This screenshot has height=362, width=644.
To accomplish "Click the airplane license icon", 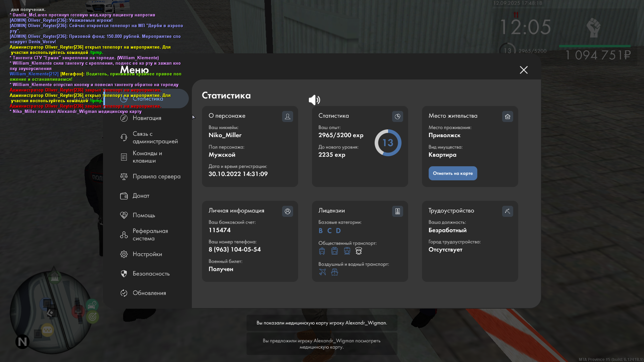I will (x=322, y=272).
